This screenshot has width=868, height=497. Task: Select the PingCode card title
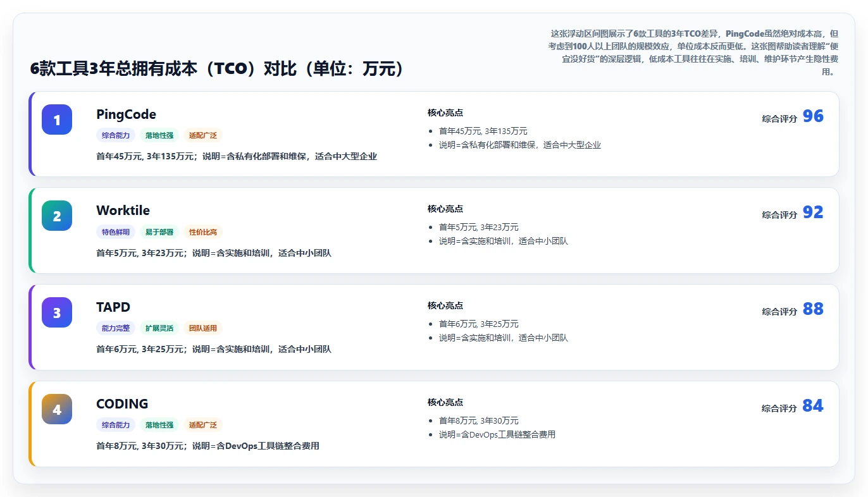click(x=126, y=114)
